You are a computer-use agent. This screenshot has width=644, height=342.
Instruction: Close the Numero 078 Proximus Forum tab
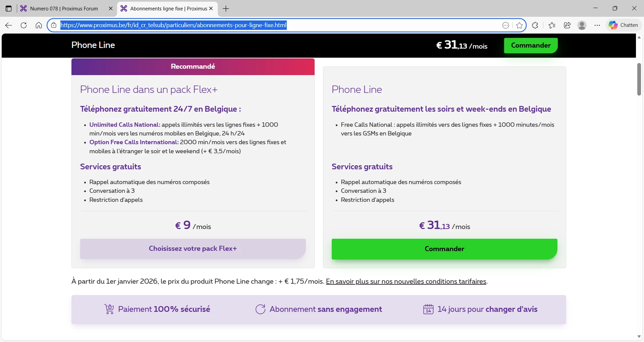click(x=111, y=9)
